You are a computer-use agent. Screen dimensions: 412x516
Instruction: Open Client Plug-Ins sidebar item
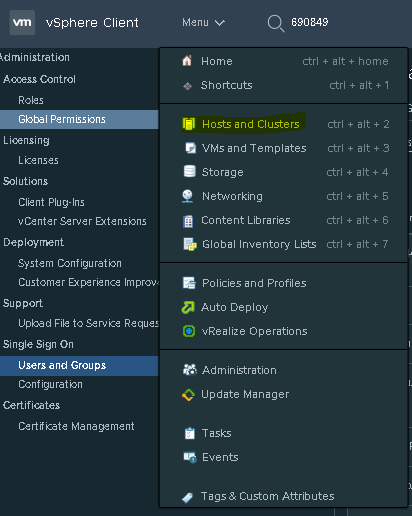51,202
